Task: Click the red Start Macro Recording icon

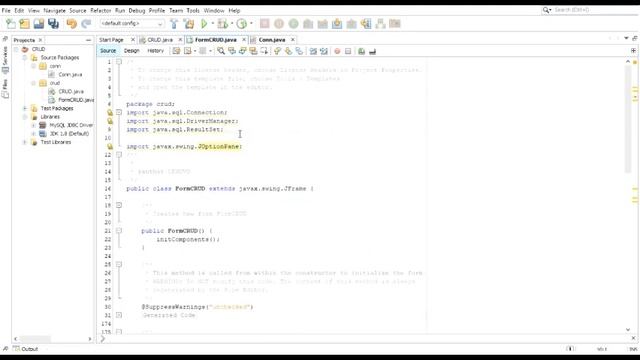Action: 337,51
